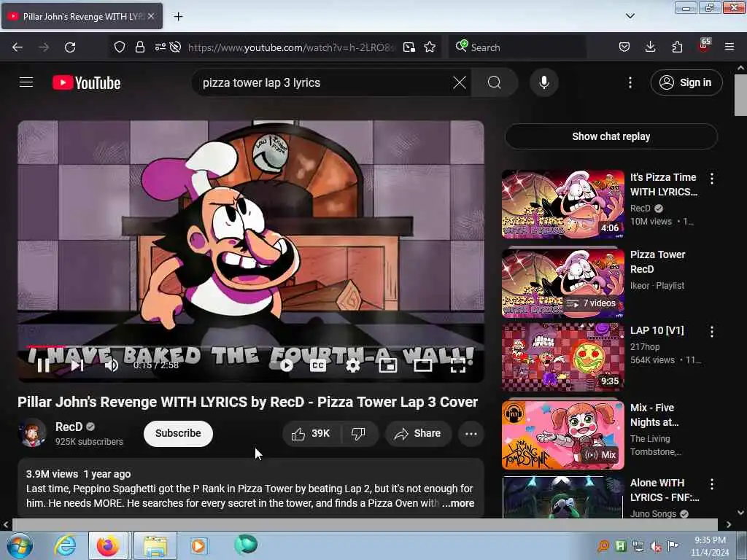Open YouTube hamburger guide menu
Image resolution: width=747 pixels, height=560 pixels.
[x=26, y=82]
